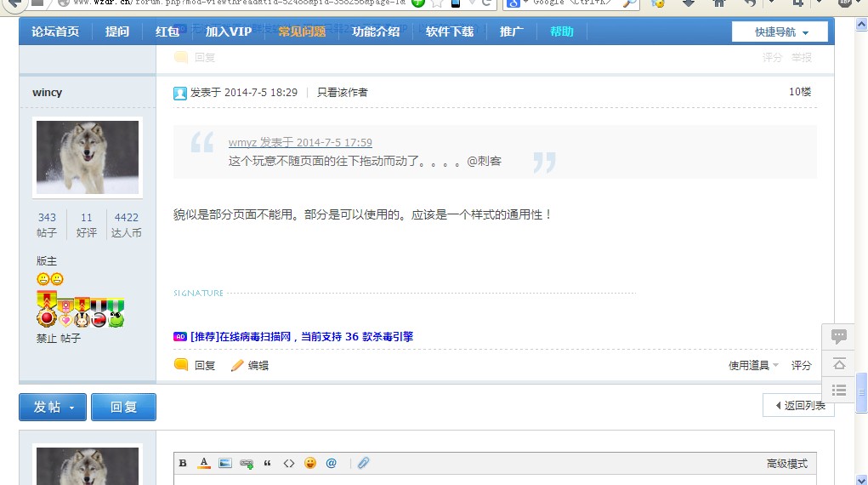Open 加入VIP page
Image resolution: width=868 pixels, height=485 pixels.
pyautogui.click(x=229, y=31)
